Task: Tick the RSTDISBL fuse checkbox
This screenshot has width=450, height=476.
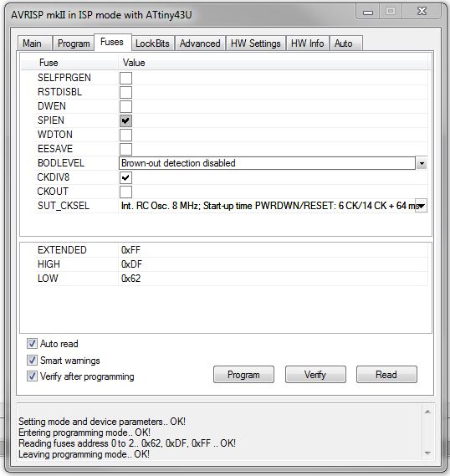Action: [125, 92]
